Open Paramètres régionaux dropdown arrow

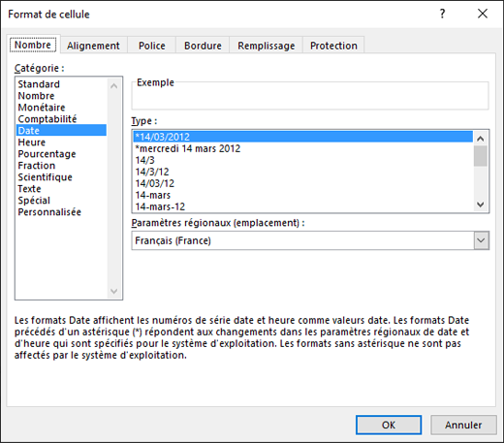tap(481, 240)
